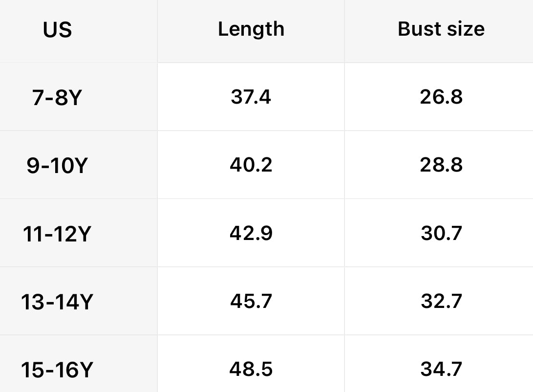Click the 32.7 bust size value
The image size is (533, 392).
441,301
